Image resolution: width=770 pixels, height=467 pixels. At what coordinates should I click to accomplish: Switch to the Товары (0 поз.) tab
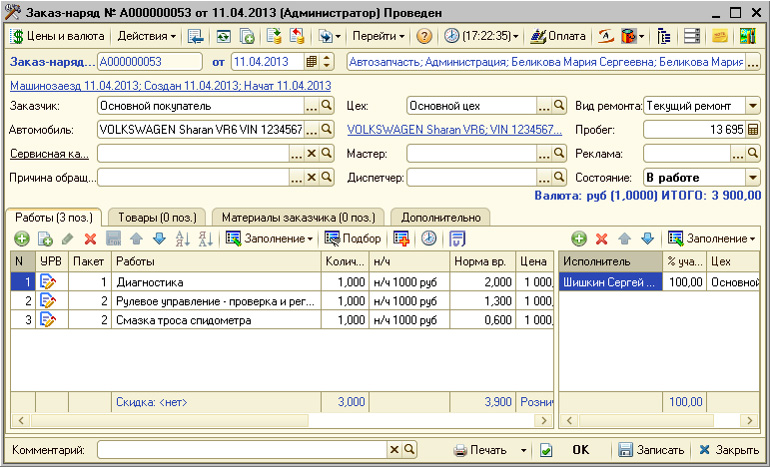(157, 218)
